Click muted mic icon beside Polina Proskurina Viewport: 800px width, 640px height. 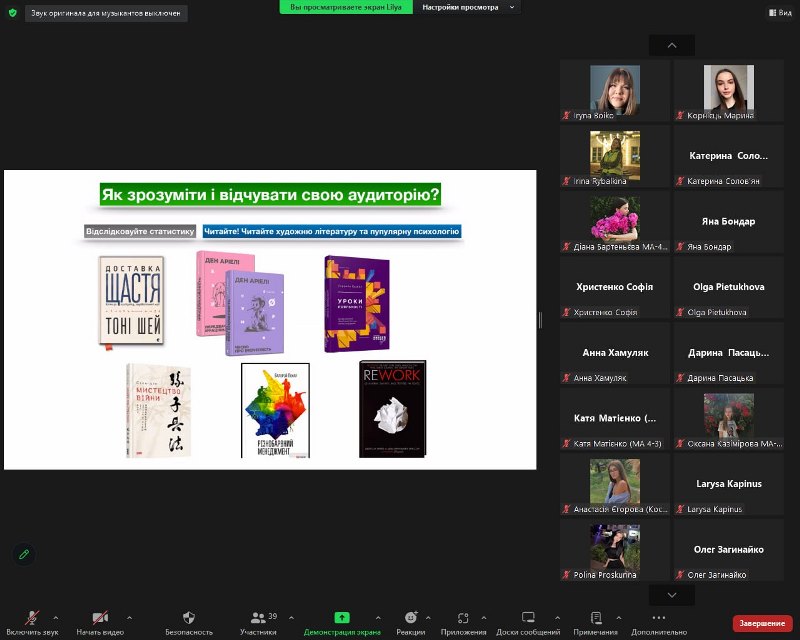pos(566,575)
